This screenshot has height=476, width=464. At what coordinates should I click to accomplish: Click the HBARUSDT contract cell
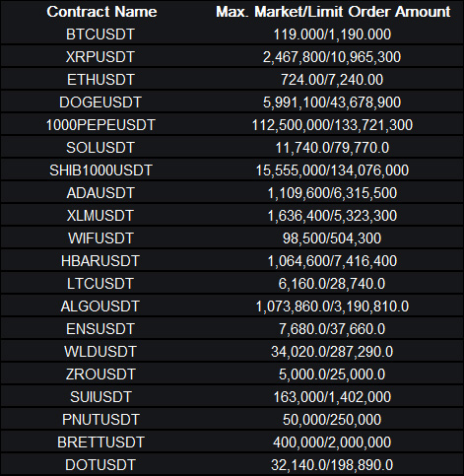[x=100, y=261]
